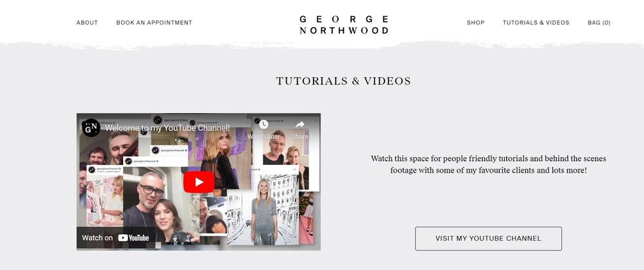Image resolution: width=644 pixels, height=270 pixels.
Task: Click Visit My YouTube Channel button
Action: tap(488, 238)
